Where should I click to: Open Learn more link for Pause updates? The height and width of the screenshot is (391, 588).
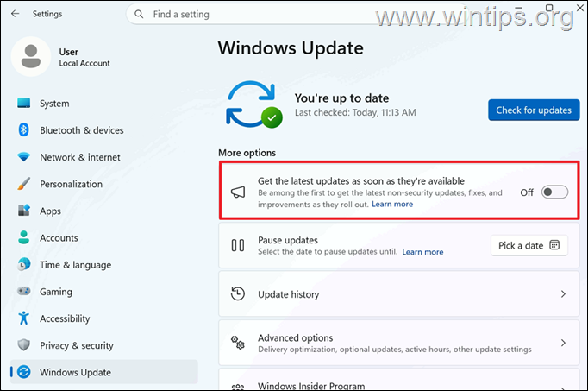pyautogui.click(x=422, y=252)
